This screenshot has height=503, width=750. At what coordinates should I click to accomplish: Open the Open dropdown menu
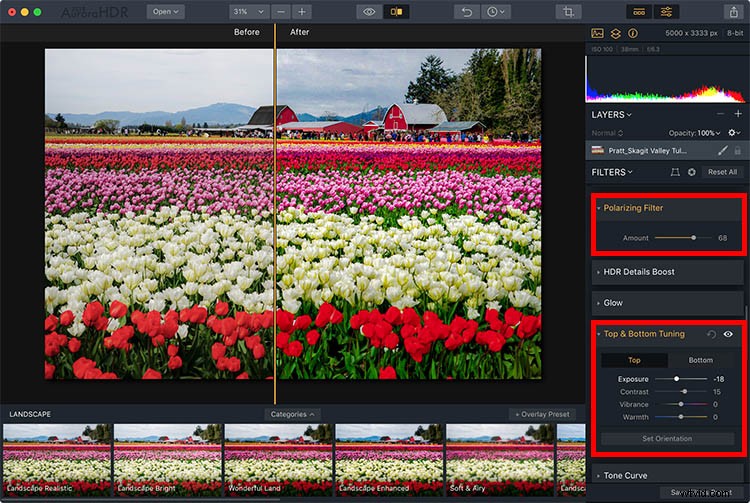pos(165,11)
